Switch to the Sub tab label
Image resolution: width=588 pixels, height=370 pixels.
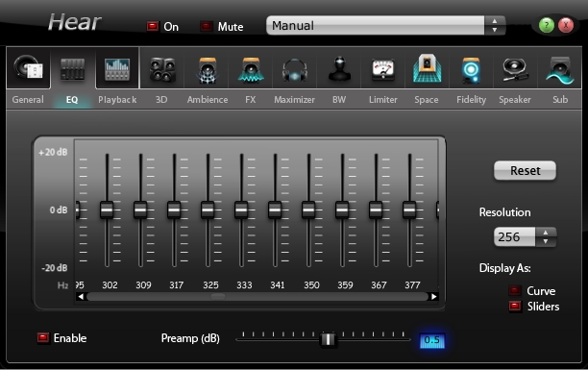click(x=560, y=99)
